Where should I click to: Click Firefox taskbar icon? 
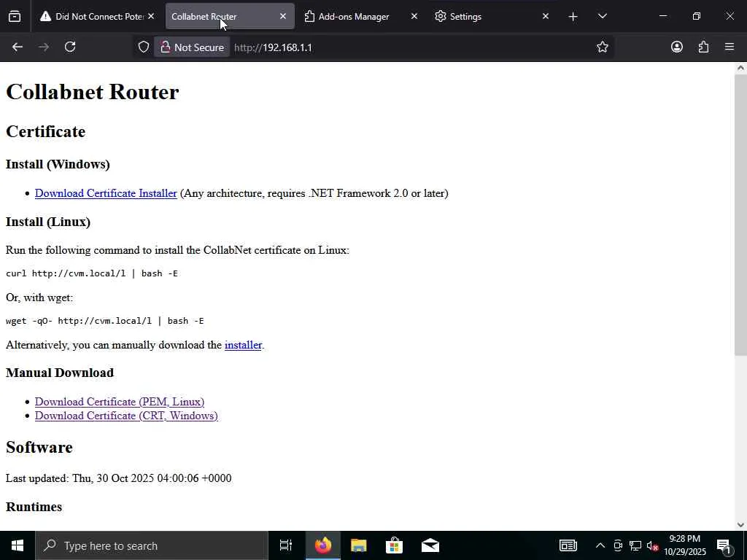tap(322, 545)
